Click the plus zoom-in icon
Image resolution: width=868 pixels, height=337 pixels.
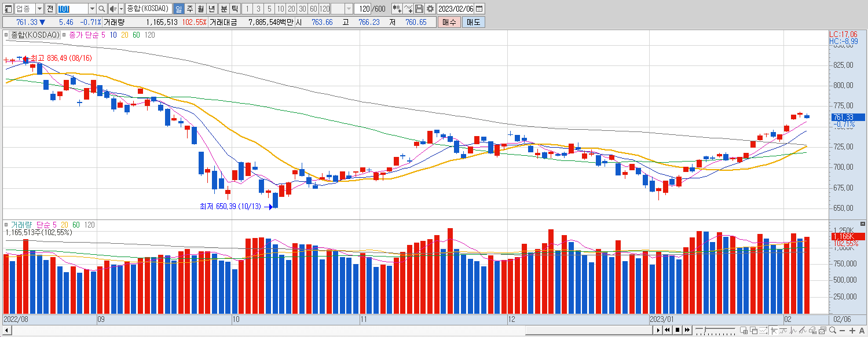pos(852,331)
